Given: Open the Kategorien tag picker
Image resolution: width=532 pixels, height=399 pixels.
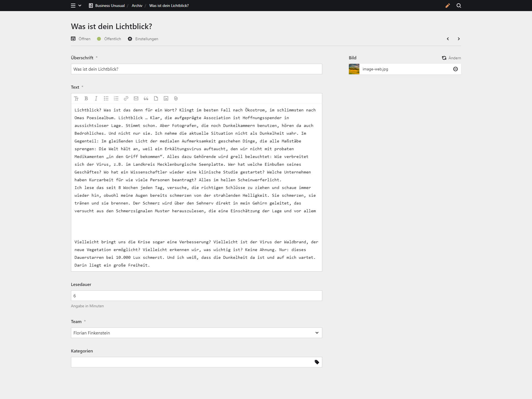Looking at the screenshot, I should [x=317, y=362].
